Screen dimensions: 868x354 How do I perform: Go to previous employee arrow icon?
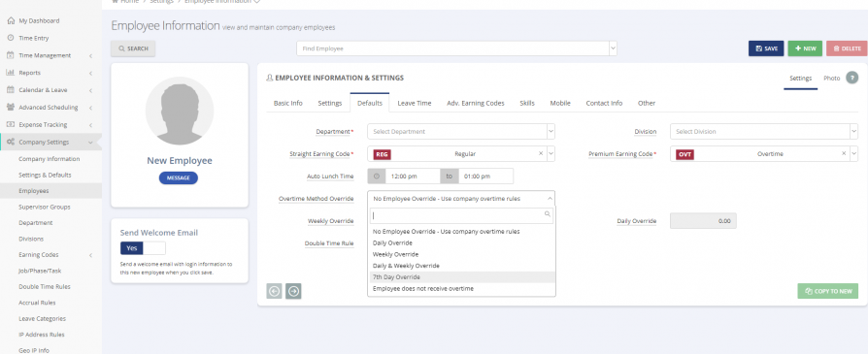click(274, 291)
